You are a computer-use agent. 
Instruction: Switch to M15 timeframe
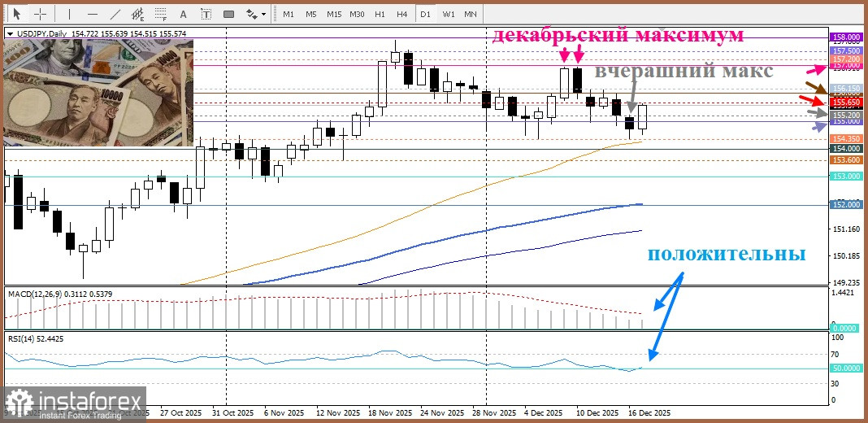(x=334, y=14)
